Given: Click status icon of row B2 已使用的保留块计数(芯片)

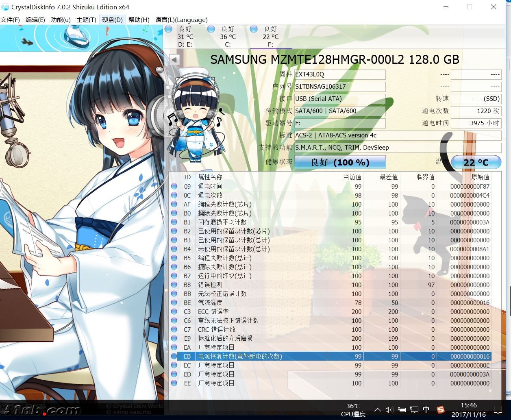Looking at the screenshot, I should click(x=174, y=231).
